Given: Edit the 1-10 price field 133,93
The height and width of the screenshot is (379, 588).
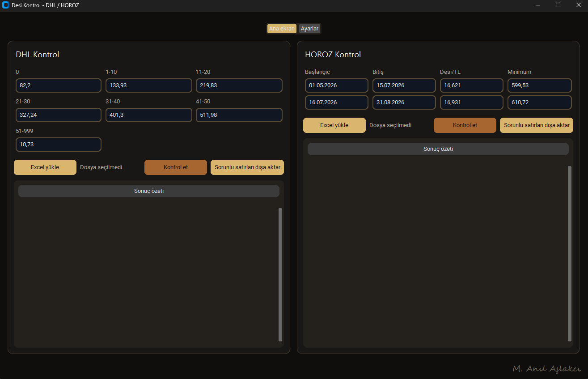Looking at the screenshot, I should click(x=149, y=85).
